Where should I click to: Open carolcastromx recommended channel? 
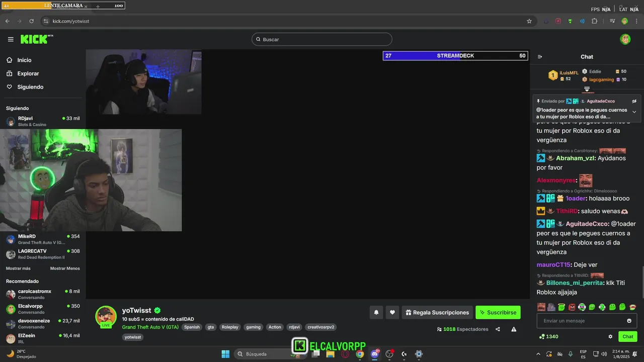[x=43, y=294]
